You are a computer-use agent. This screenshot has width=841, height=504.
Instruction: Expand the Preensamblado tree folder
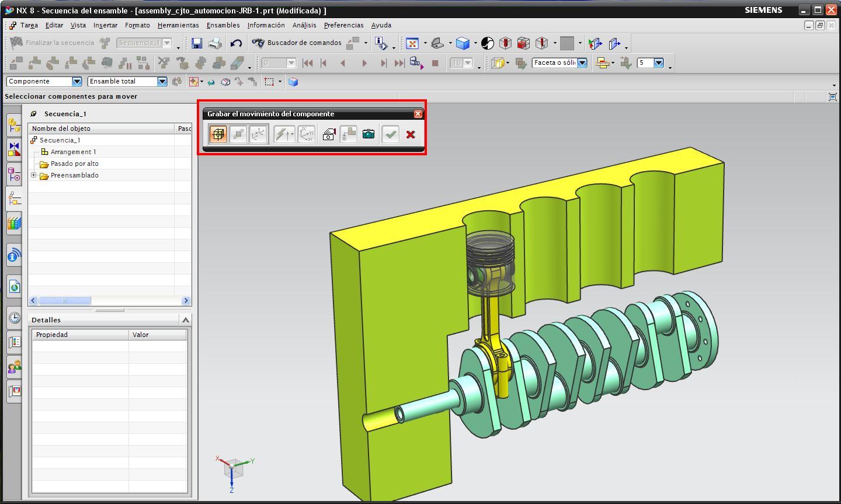tap(34, 175)
